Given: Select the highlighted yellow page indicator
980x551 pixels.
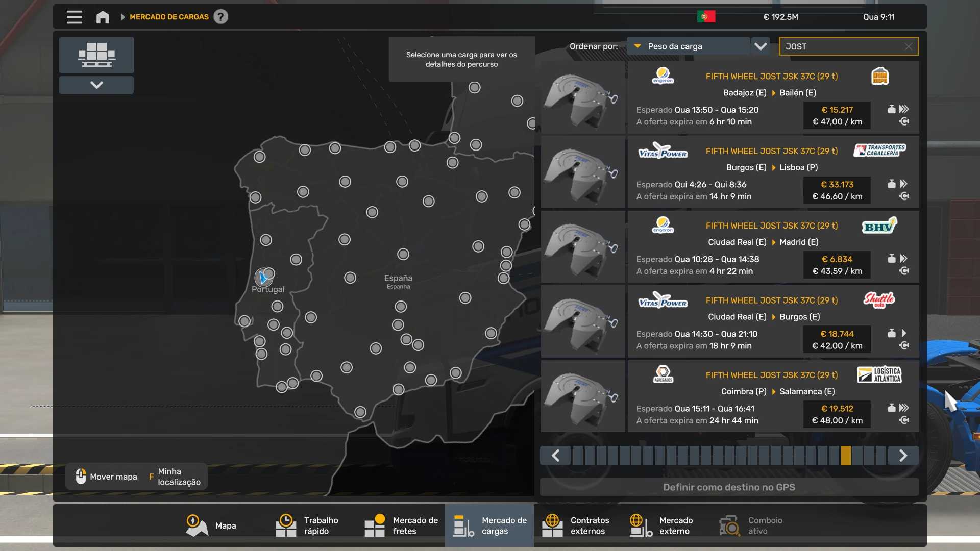Looking at the screenshot, I should tap(846, 456).
